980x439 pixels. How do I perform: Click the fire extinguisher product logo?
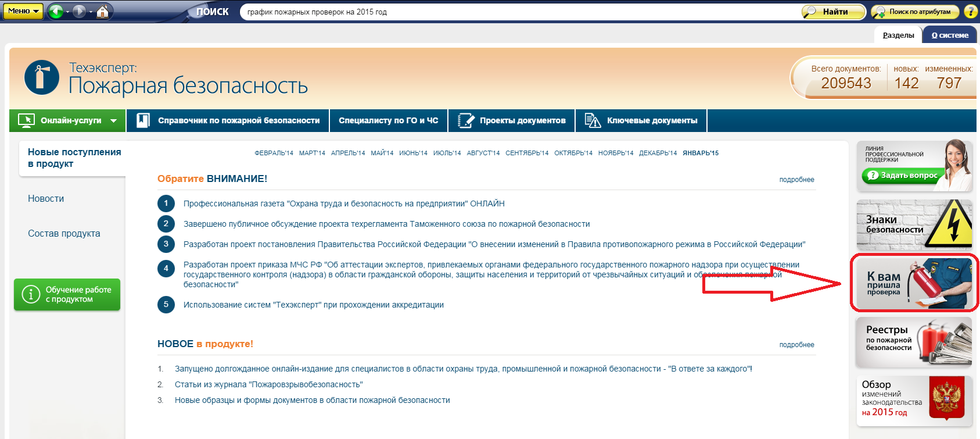pyautogui.click(x=42, y=77)
